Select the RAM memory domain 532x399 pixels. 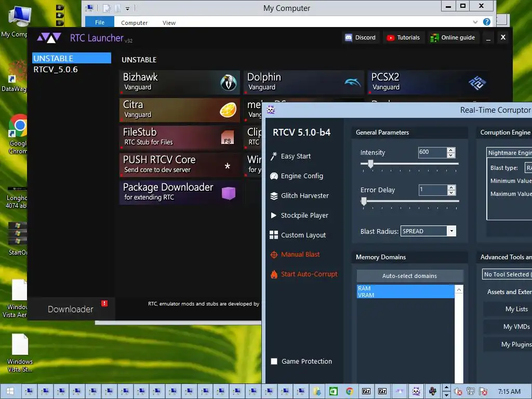405,288
